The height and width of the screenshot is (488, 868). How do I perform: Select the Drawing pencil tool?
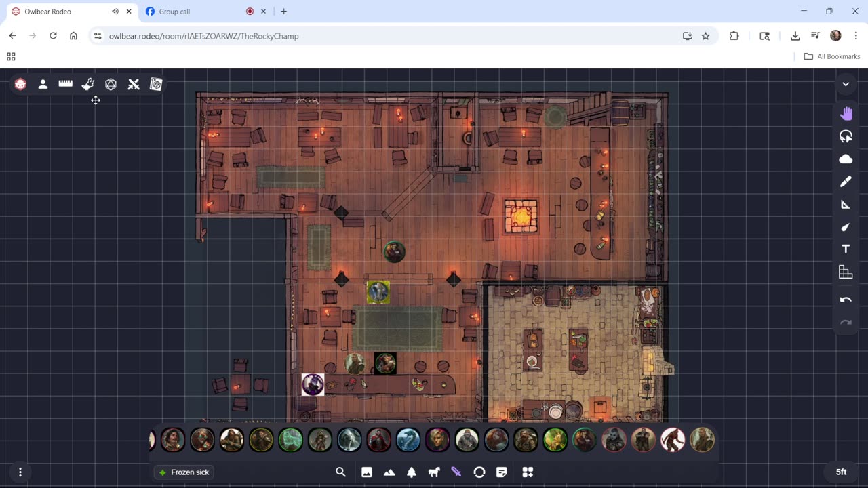pyautogui.click(x=846, y=182)
